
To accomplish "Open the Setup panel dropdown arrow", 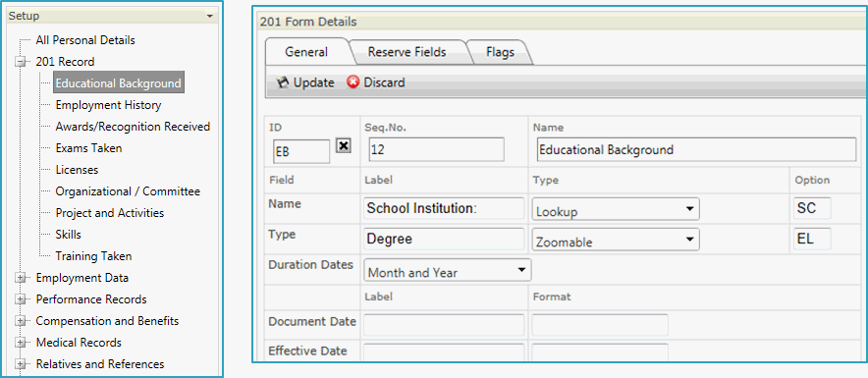I will (x=209, y=16).
